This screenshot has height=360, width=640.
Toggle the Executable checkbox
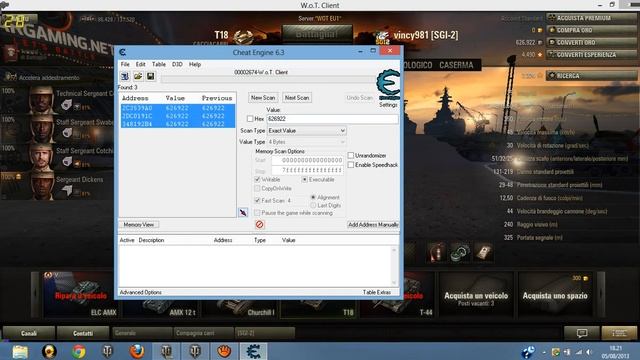click(304, 180)
